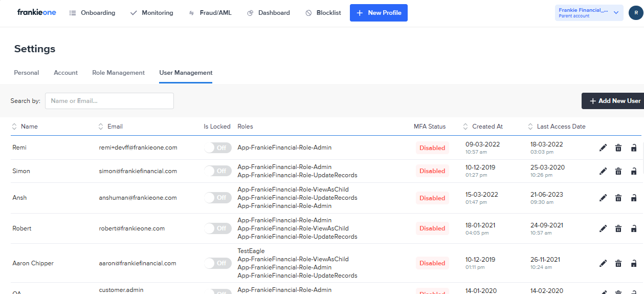Click the TestEagle role text
The height and width of the screenshot is (294, 644).
click(x=251, y=251)
